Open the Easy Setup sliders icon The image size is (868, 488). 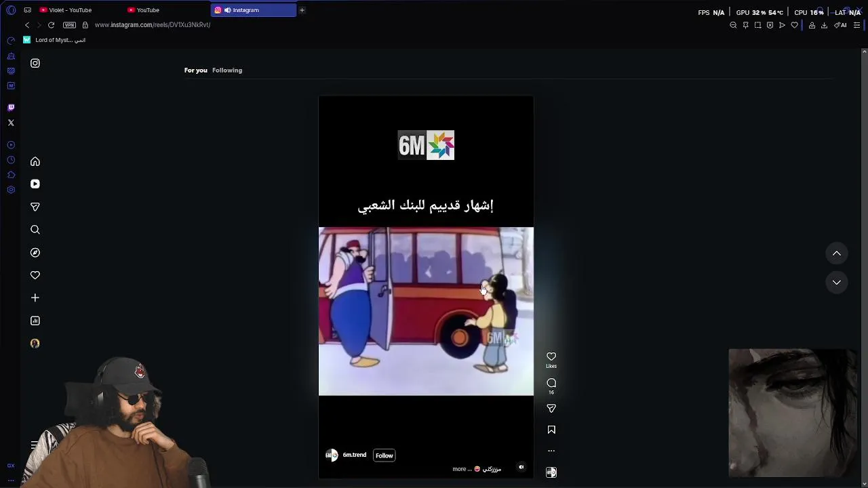(857, 25)
